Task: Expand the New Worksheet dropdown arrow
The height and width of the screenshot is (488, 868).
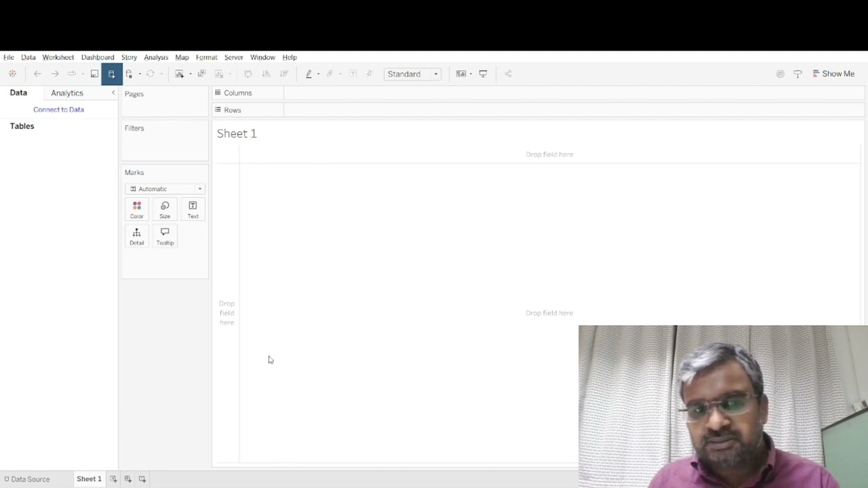Action: click(x=190, y=74)
